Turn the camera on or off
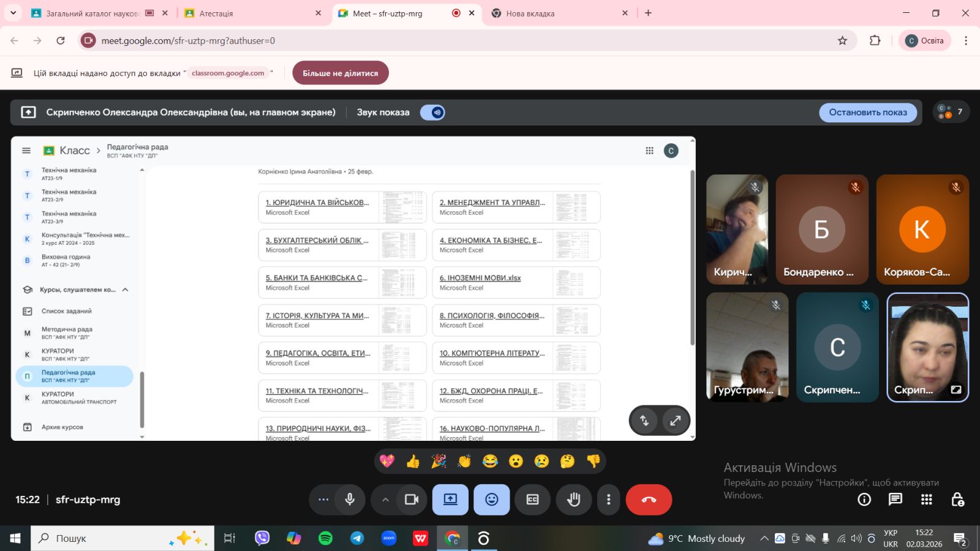 412,500
